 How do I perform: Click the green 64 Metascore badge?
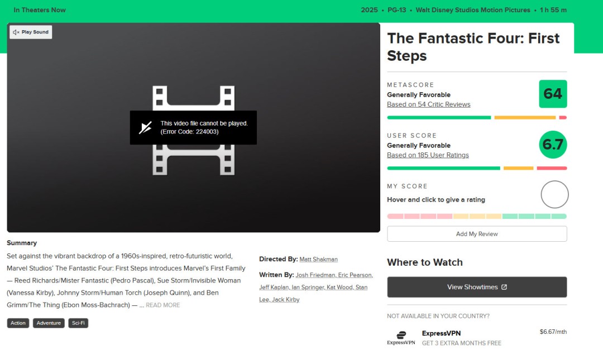tap(553, 94)
